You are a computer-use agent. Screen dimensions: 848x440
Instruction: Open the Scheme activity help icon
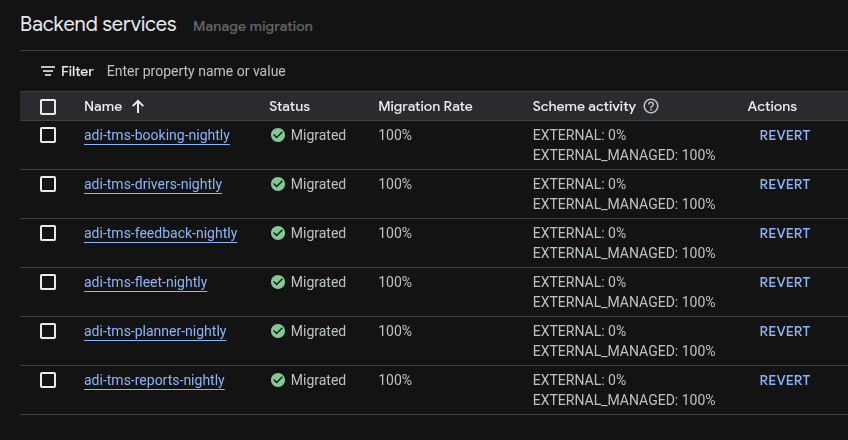pos(651,106)
